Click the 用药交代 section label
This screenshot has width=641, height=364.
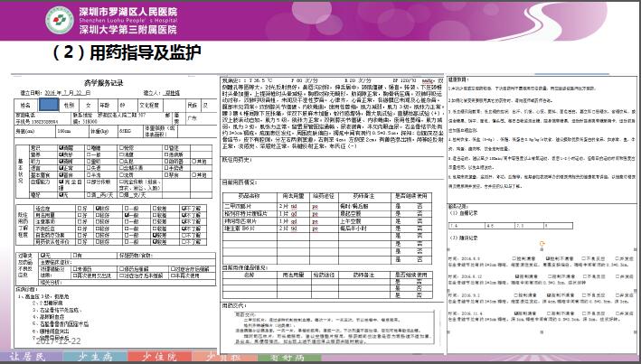click(x=234, y=306)
